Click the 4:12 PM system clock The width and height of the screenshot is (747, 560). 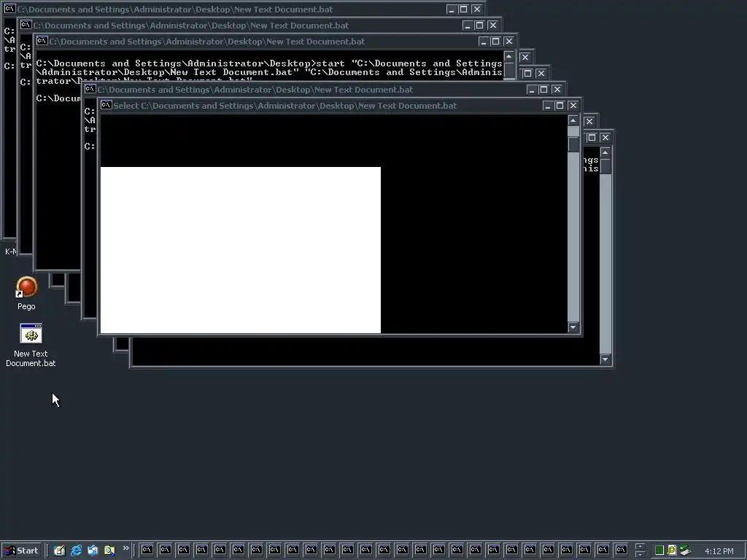(x=719, y=551)
